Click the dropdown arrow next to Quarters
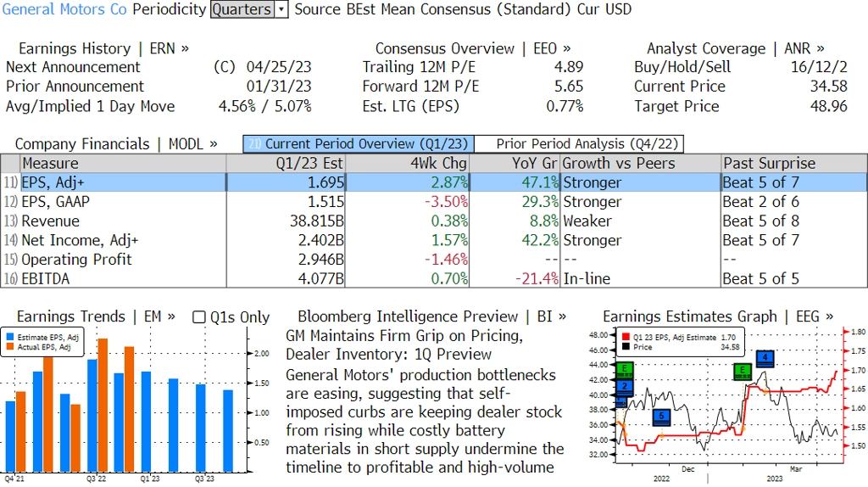Viewport: 868px width, 487px height. pos(281,9)
